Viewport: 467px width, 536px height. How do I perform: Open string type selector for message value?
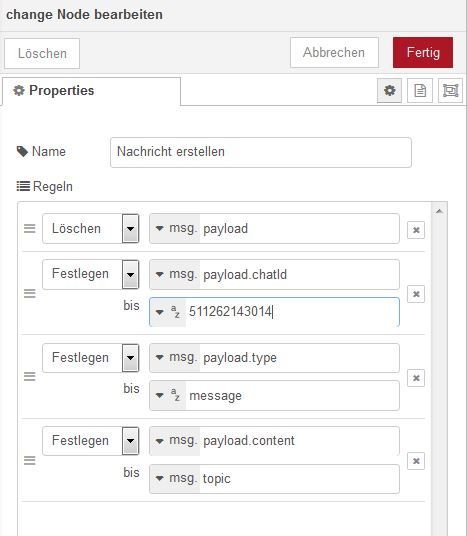168,396
